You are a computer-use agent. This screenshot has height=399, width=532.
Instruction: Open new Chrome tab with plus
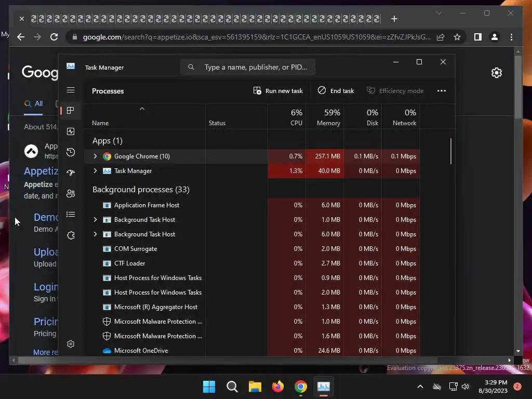pyautogui.click(x=394, y=19)
